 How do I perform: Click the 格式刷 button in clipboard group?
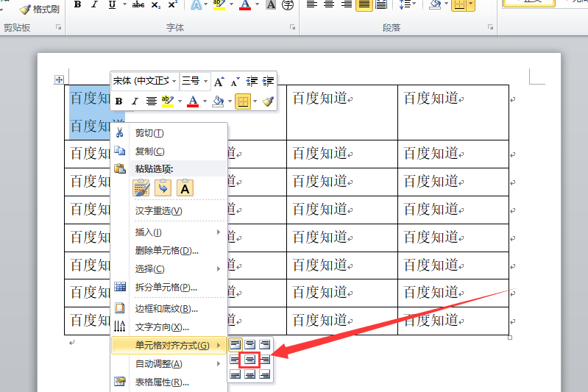pyautogui.click(x=40, y=9)
